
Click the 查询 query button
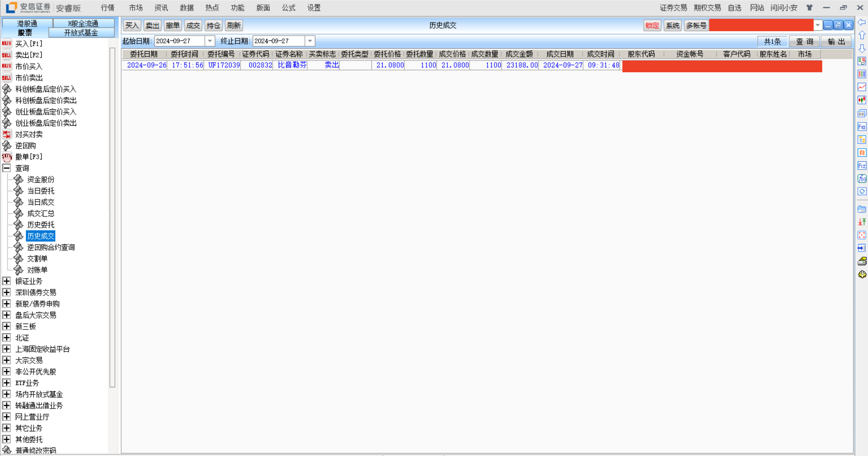(x=804, y=42)
